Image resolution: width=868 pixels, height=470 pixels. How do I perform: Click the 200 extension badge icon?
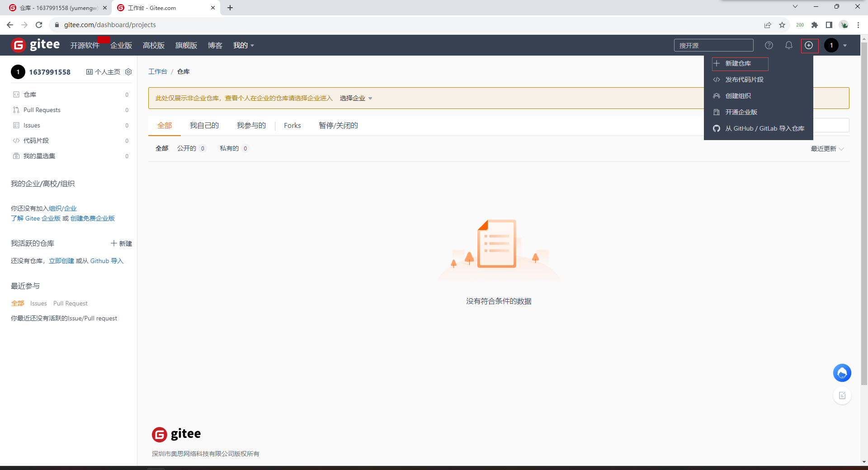pos(800,25)
